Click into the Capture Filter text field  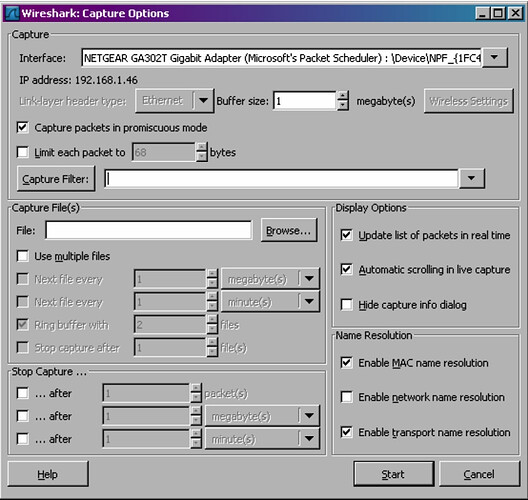coord(282,179)
